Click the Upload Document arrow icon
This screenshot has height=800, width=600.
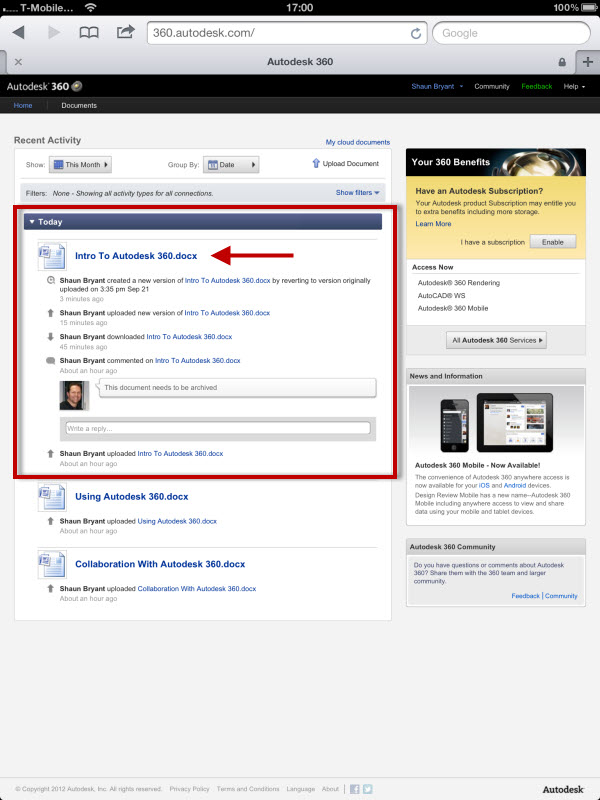(x=316, y=163)
